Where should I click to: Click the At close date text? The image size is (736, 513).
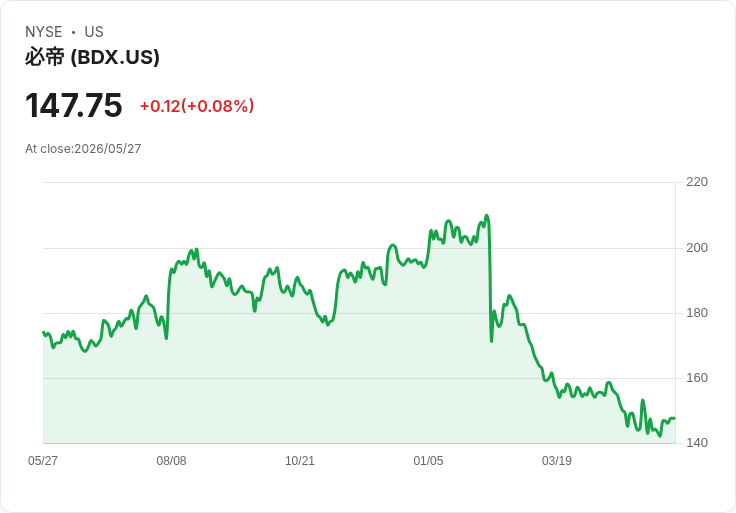tap(83, 149)
